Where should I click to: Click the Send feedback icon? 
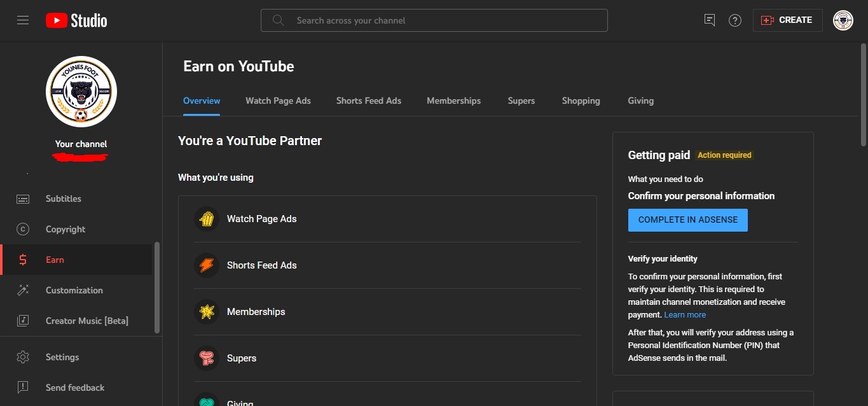click(x=23, y=388)
